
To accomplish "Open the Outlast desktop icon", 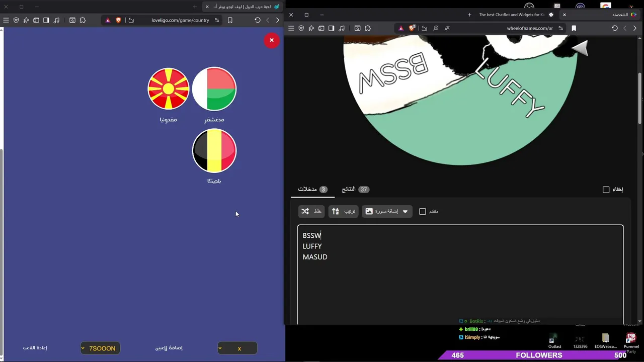I will tap(554, 341).
